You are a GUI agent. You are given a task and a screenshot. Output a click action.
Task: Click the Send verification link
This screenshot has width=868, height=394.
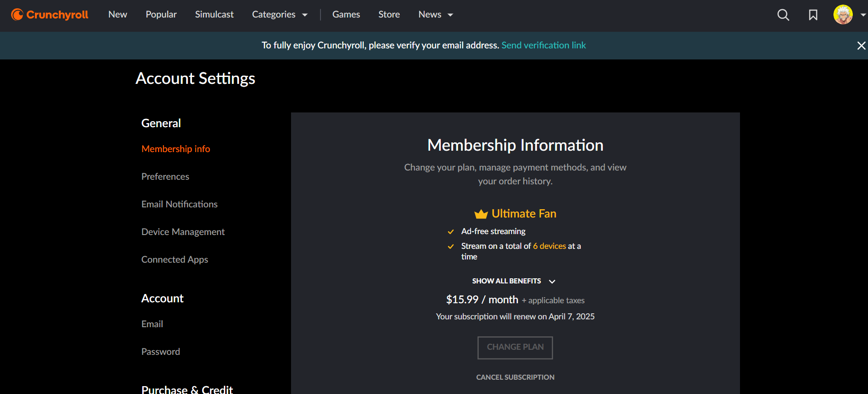pyautogui.click(x=543, y=45)
